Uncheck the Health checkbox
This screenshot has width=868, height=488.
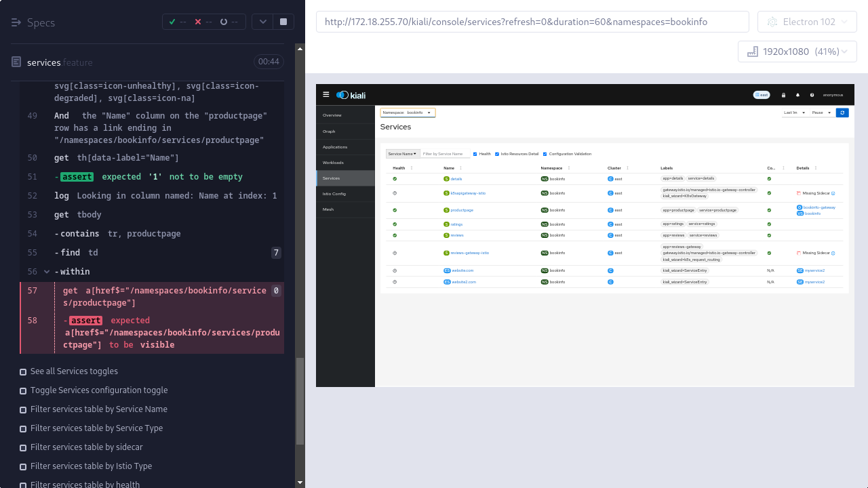click(475, 154)
